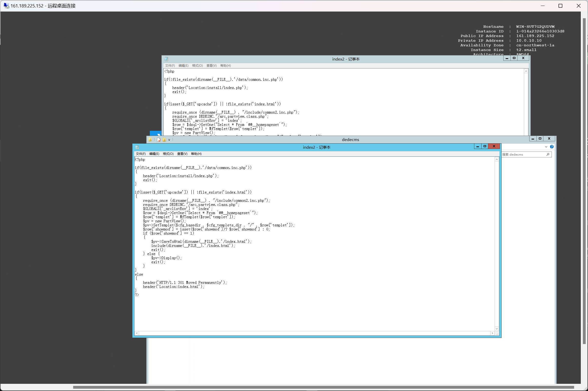The image size is (588, 391).
Task: Click background Notepad window's title icon
Action: click(166, 59)
